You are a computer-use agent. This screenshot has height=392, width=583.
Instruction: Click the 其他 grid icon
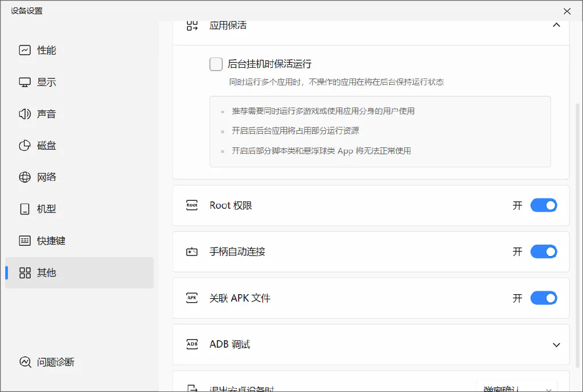(x=25, y=273)
